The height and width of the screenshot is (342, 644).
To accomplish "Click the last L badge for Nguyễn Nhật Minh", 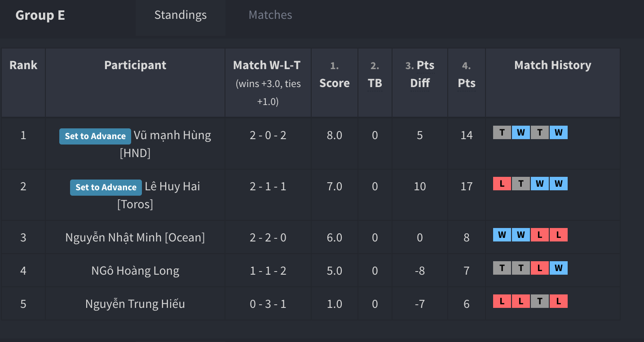I will click(x=559, y=235).
